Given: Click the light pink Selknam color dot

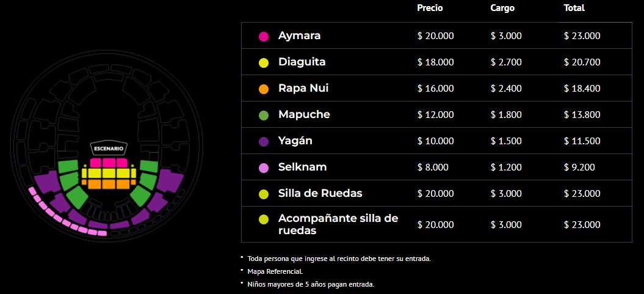Looking at the screenshot, I should [x=264, y=167].
